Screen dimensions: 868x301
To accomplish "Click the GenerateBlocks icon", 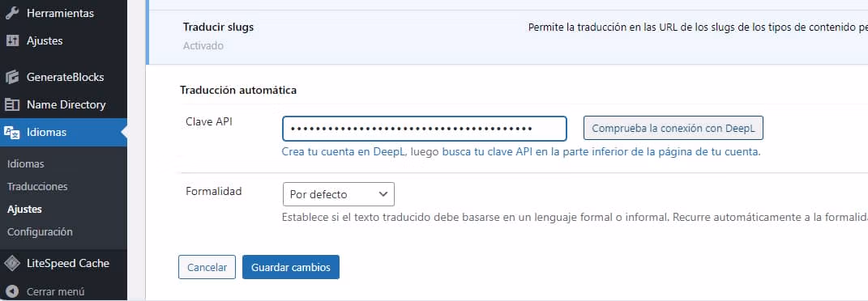I will click(x=12, y=78).
